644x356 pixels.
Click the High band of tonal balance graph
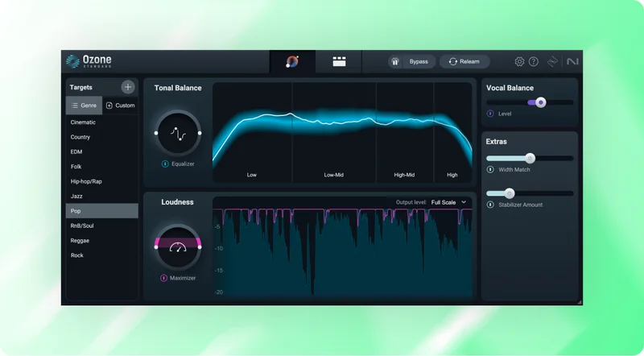[452, 132]
